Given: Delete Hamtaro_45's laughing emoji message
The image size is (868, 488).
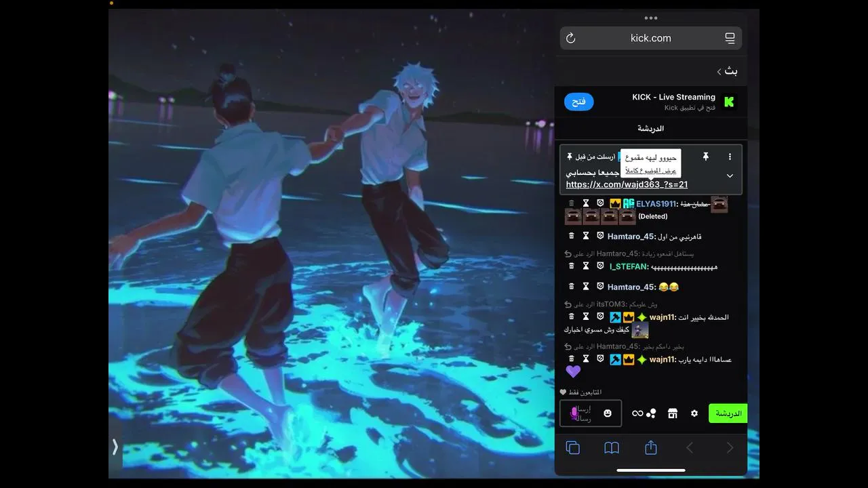Looking at the screenshot, I should pos(571,287).
